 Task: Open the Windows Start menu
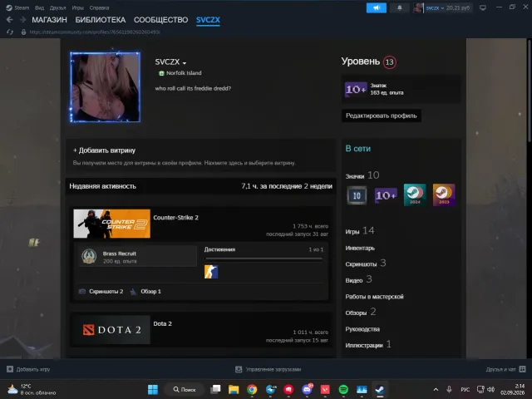153,389
